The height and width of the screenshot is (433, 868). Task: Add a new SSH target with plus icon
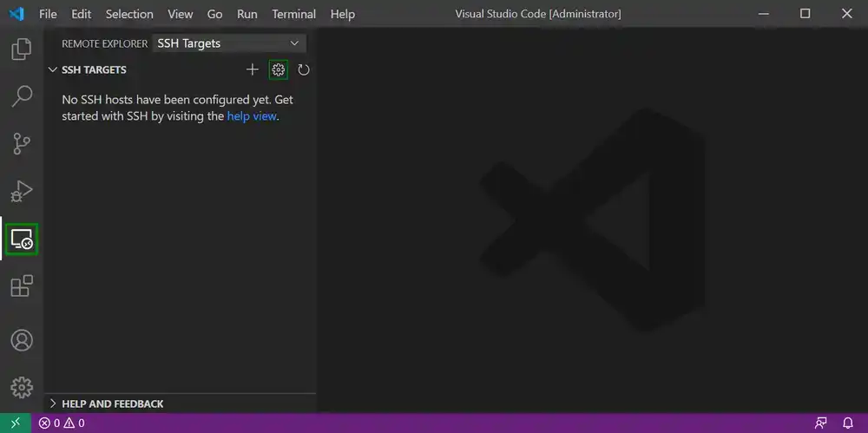[253, 69]
